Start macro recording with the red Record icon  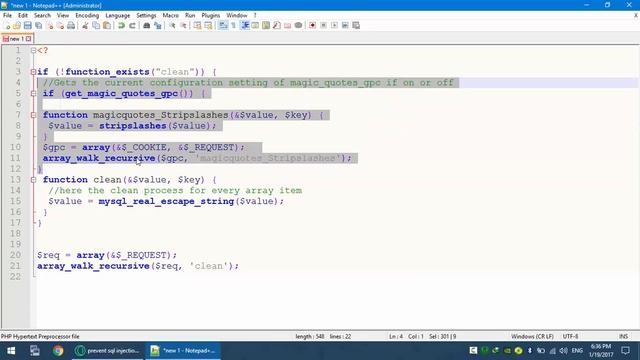click(312, 25)
